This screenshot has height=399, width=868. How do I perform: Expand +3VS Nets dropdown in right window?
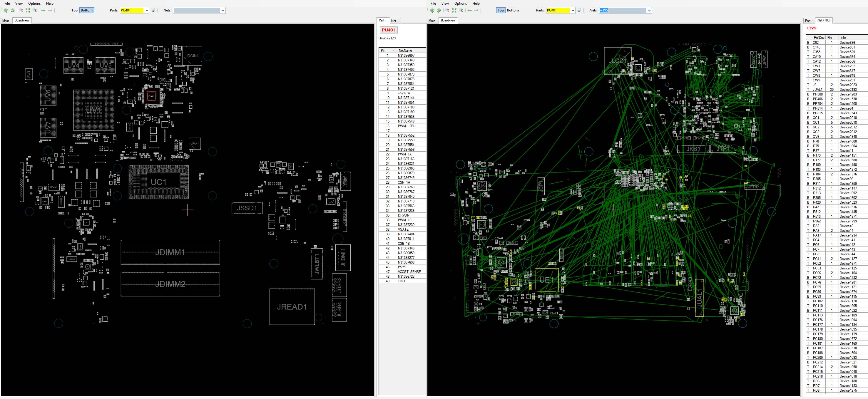click(x=649, y=11)
